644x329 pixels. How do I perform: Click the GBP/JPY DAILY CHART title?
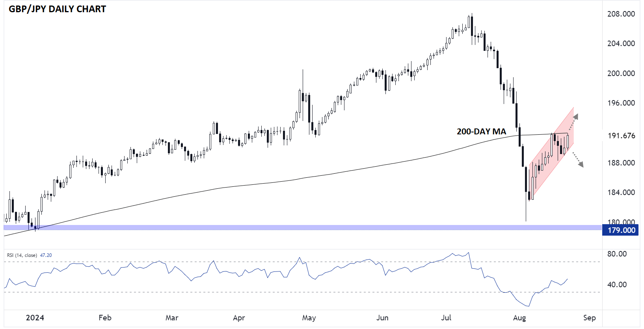(x=58, y=9)
